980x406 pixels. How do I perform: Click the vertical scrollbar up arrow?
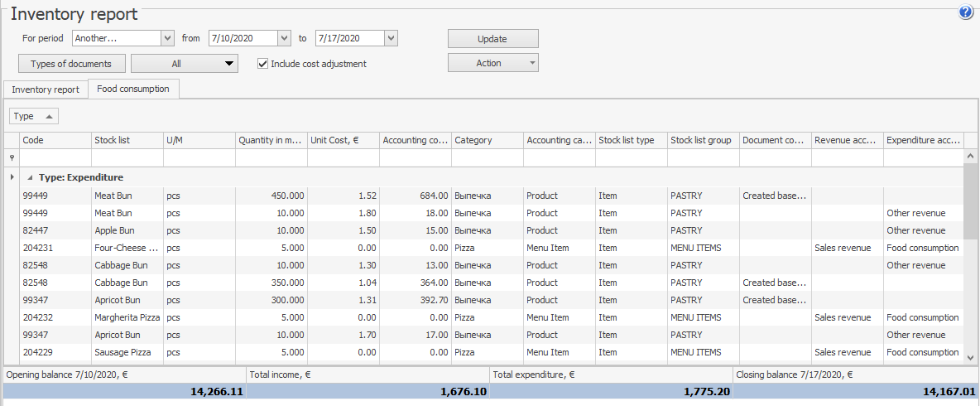[972, 157]
